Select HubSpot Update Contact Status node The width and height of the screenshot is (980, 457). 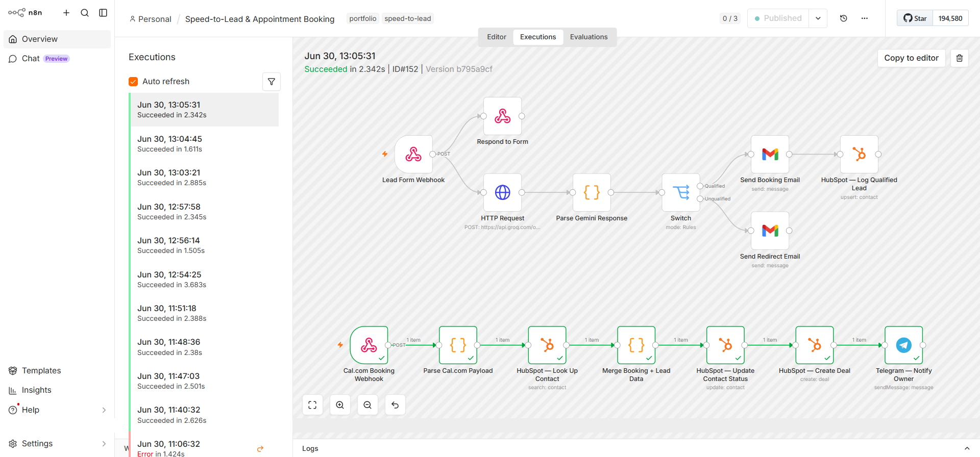click(725, 345)
